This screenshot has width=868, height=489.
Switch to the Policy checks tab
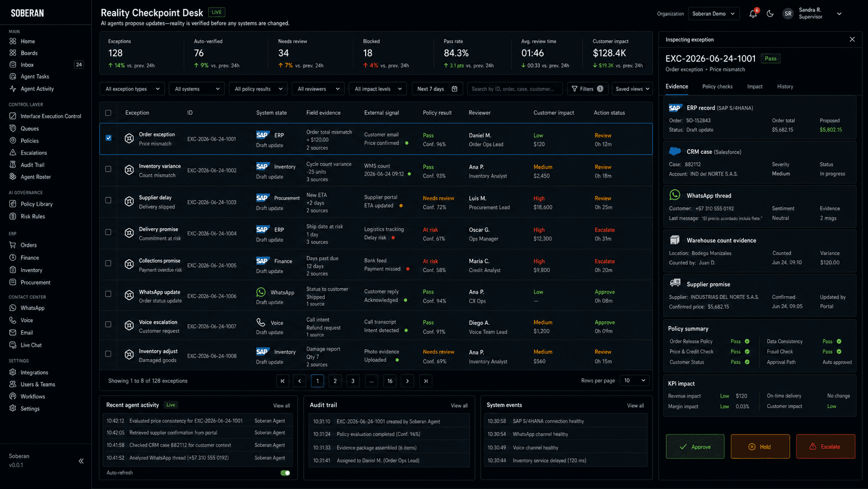(717, 87)
